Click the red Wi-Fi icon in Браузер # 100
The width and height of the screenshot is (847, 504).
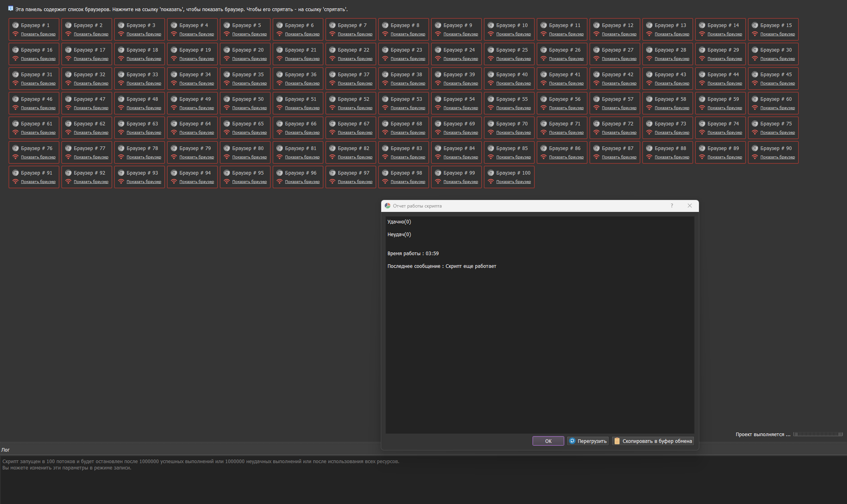491,181
